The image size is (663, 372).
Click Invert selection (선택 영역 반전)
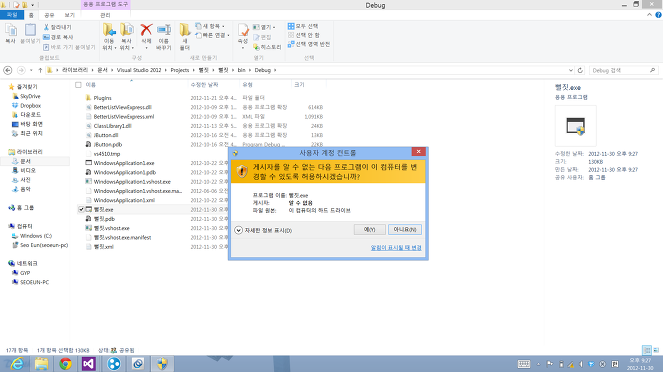[309, 44]
